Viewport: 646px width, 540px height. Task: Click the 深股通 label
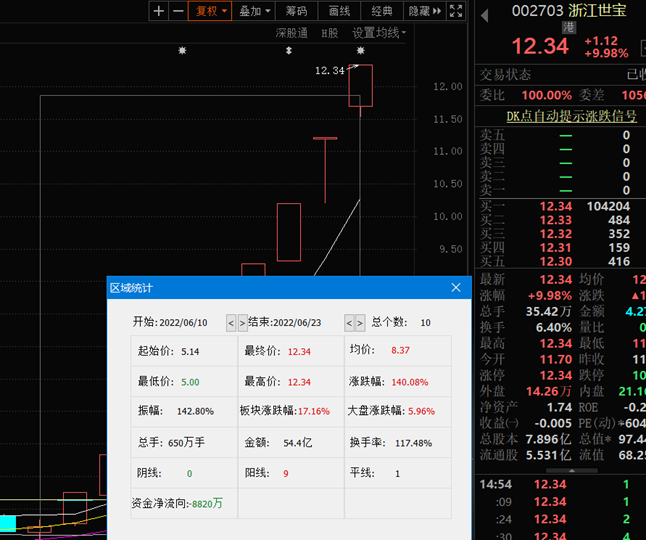[292, 33]
